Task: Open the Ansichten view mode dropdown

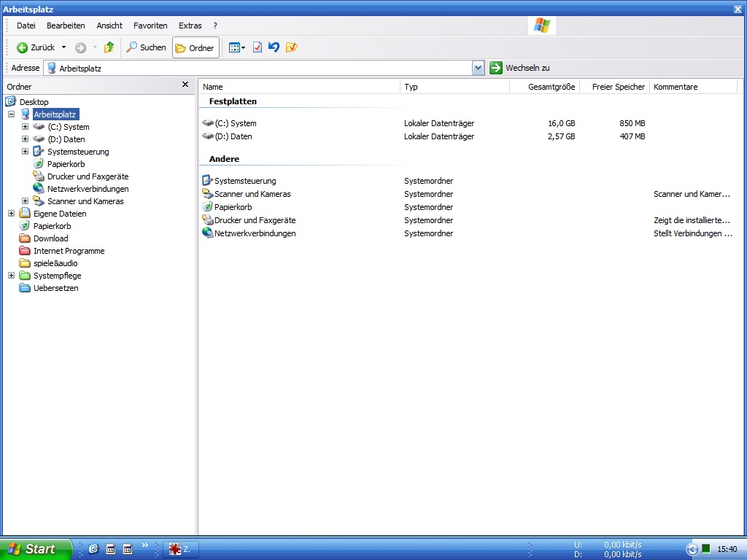Action: click(x=237, y=47)
